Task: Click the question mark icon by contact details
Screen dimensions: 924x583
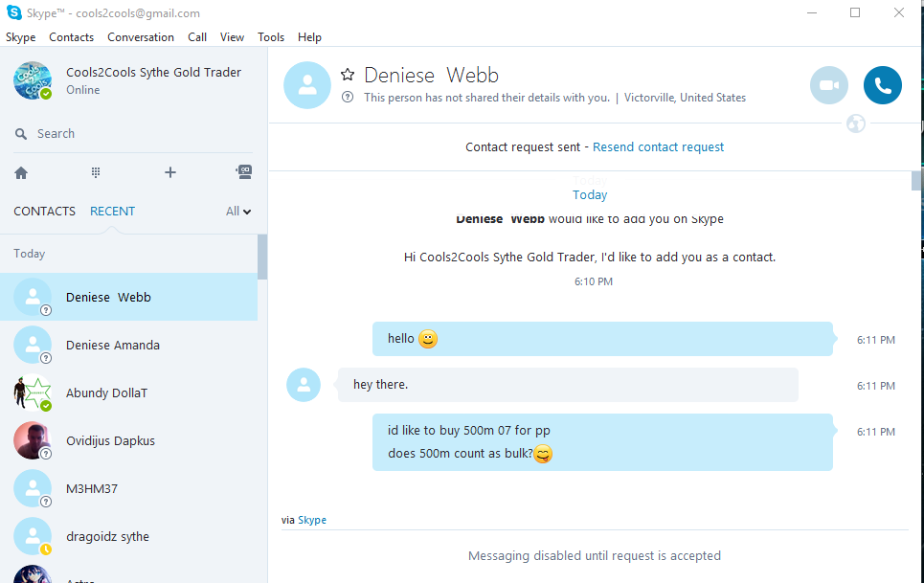Action: click(348, 98)
